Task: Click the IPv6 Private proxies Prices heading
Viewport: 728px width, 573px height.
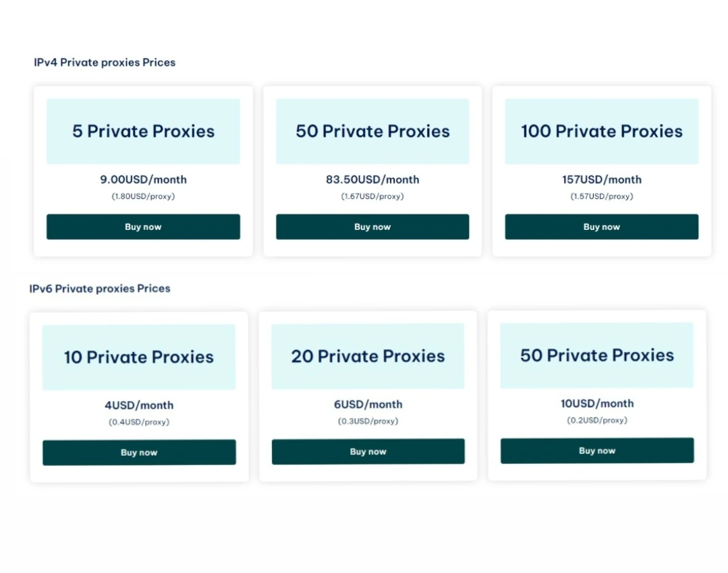Action: [x=100, y=289]
